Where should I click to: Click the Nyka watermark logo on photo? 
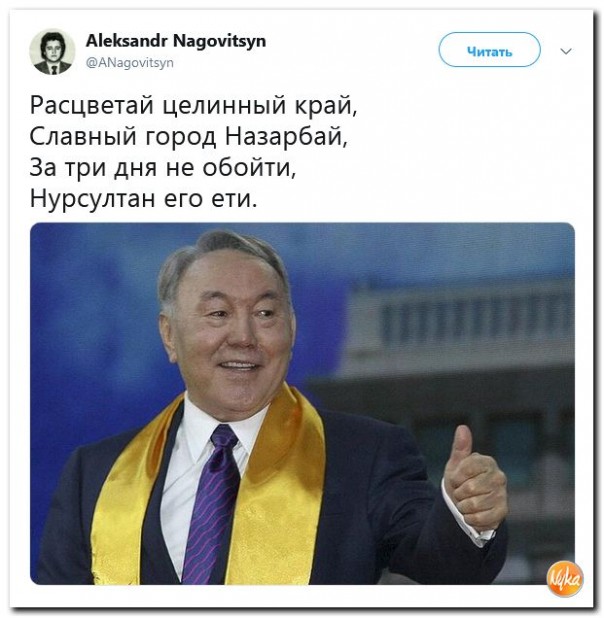565,578
